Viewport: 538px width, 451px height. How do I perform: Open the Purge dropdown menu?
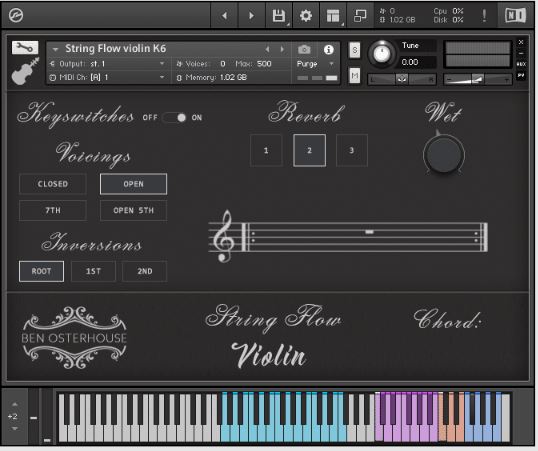pos(315,64)
